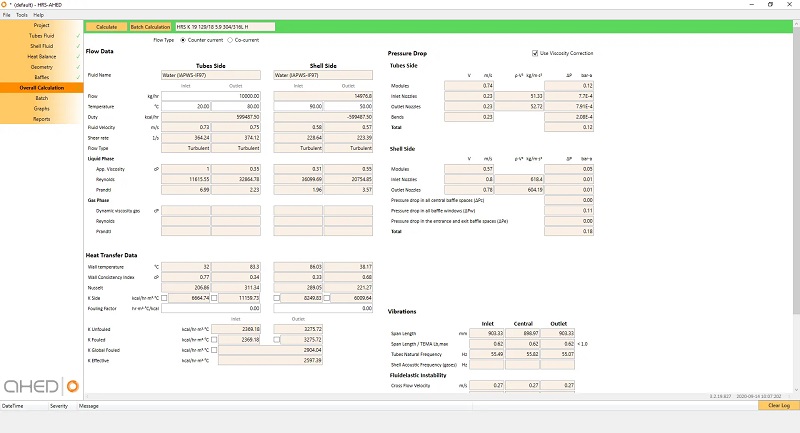Run Batch Calculation from the toolbar
This screenshot has width=800, height=433.
(150, 27)
